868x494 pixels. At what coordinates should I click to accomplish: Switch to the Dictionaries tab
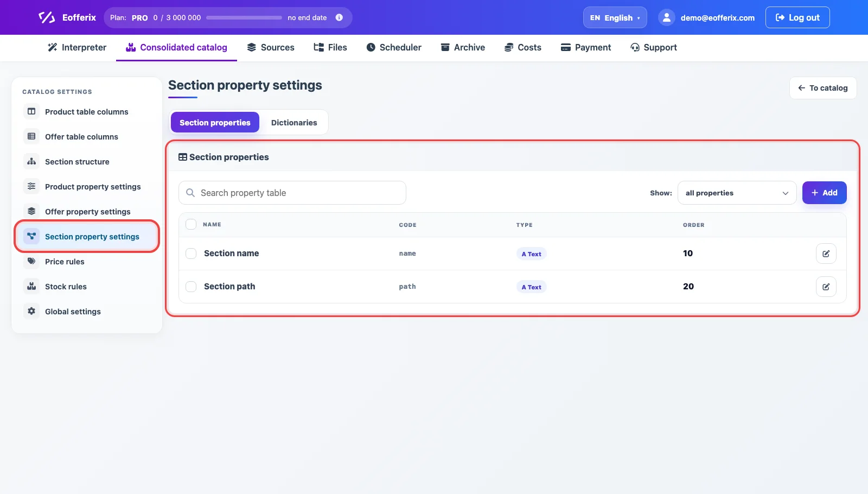click(x=294, y=122)
